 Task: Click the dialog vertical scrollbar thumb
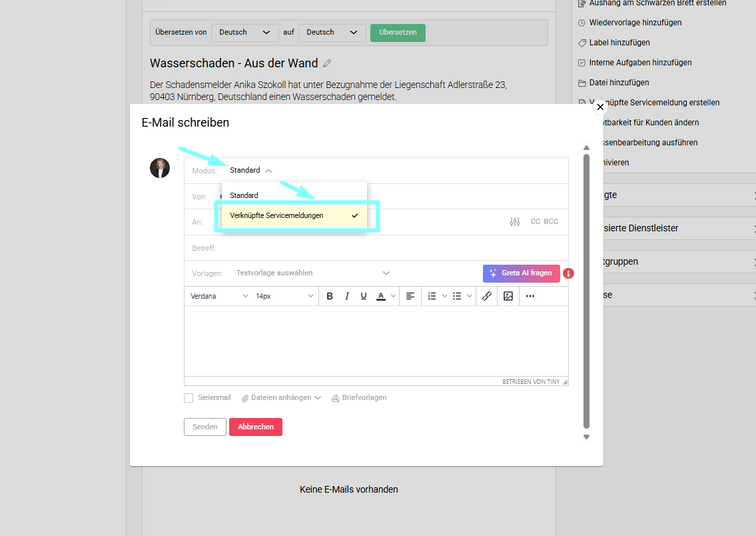click(x=586, y=291)
